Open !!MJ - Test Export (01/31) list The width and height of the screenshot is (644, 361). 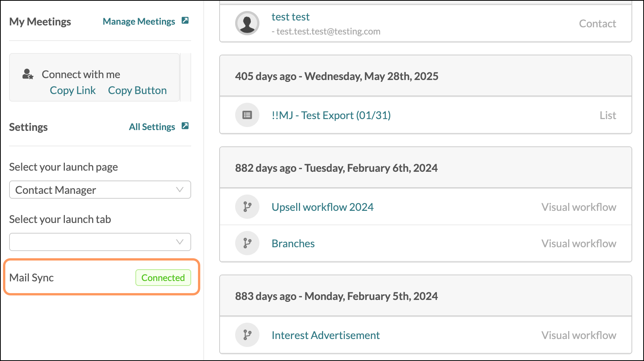331,115
